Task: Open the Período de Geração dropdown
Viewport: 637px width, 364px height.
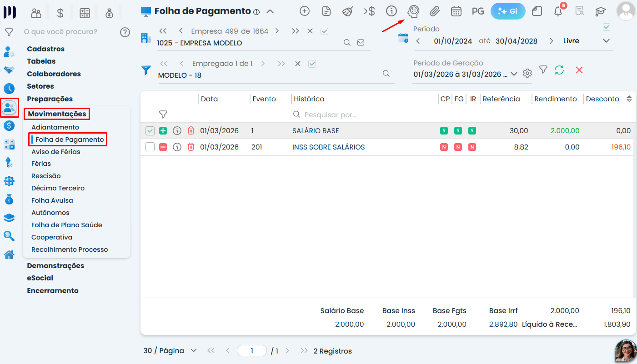Action: (514, 74)
